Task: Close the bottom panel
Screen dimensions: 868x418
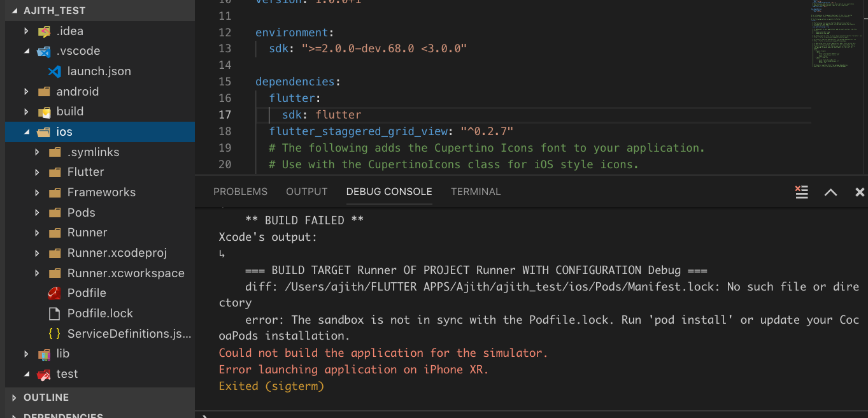Action: pos(860,192)
